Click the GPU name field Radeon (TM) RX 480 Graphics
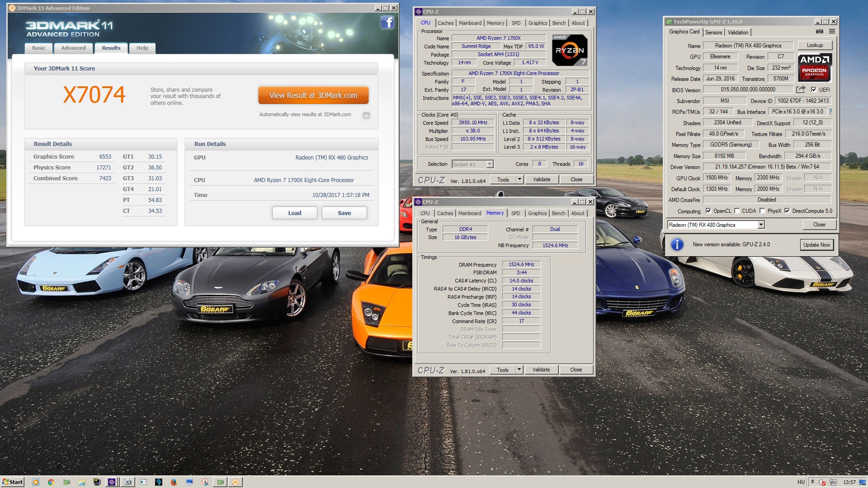868x488 pixels. coord(748,46)
